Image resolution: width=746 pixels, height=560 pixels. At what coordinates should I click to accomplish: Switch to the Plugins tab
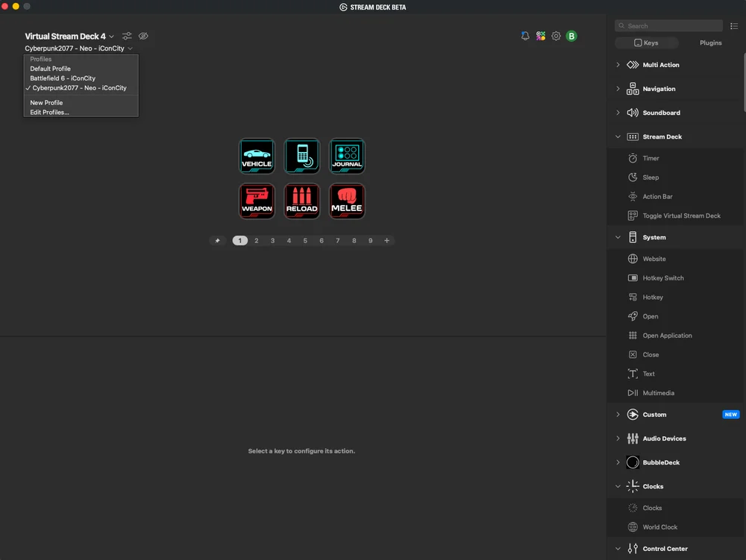click(x=710, y=43)
